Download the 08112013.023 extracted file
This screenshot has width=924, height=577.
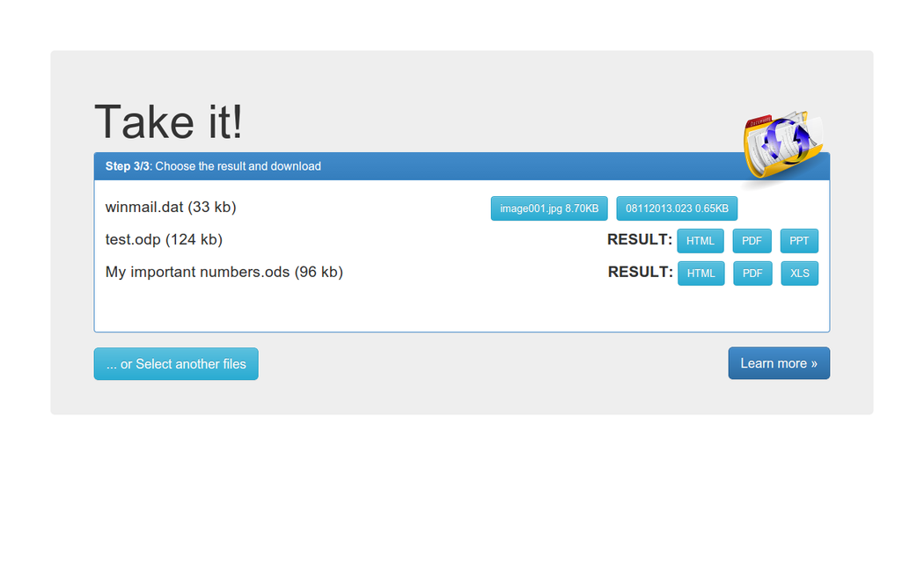pyautogui.click(x=677, y=208)
